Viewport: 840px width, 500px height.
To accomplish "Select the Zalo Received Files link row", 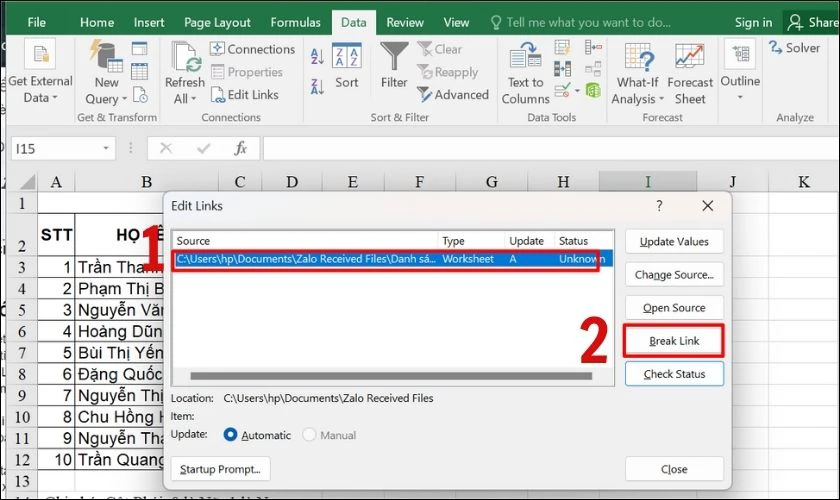I will point(392,259).
